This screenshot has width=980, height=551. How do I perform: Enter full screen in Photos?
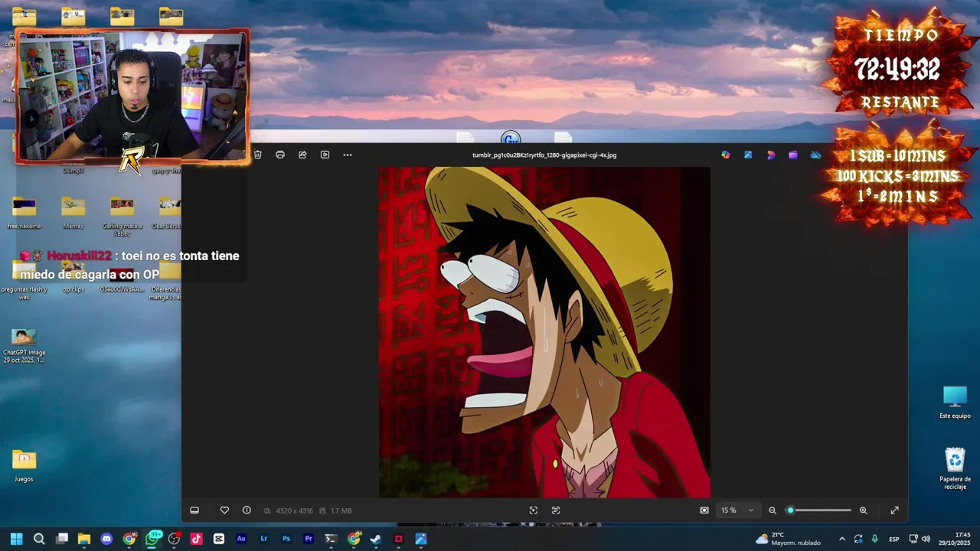click(894, 510)
